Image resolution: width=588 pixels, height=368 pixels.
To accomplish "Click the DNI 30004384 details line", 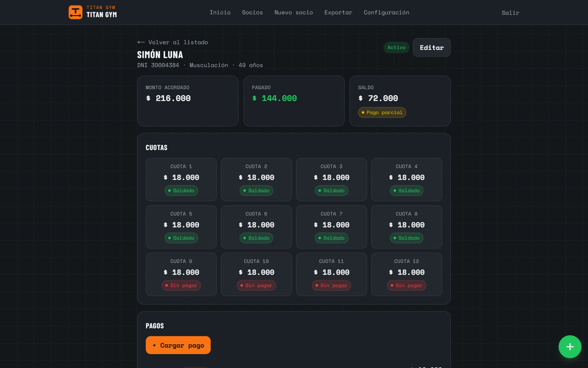I will [200, 65].
